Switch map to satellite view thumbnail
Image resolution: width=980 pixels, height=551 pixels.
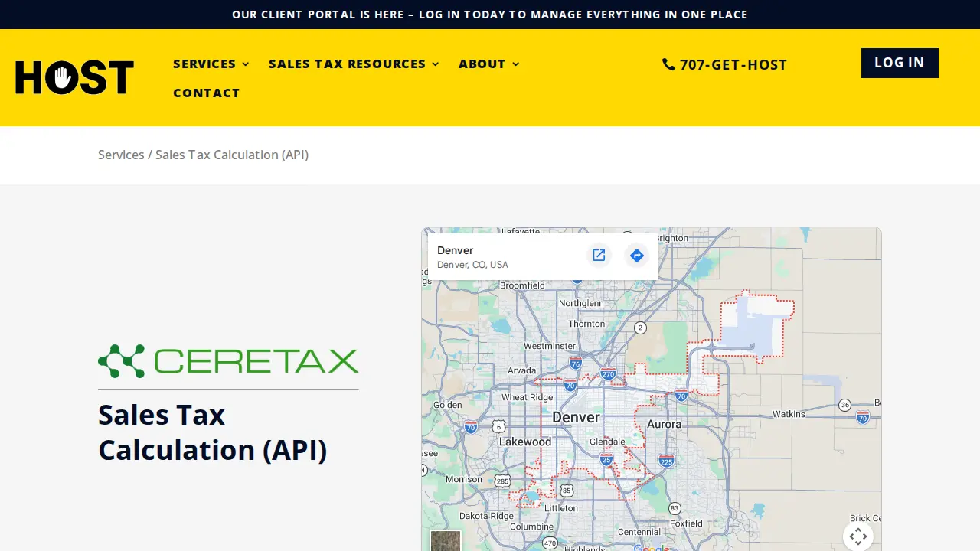pos(445,541)
